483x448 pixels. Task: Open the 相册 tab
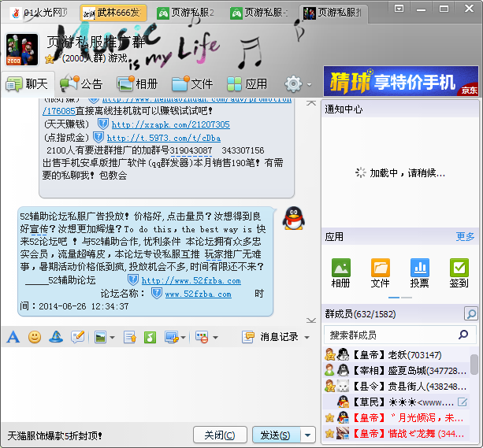(x=137, y=83)
